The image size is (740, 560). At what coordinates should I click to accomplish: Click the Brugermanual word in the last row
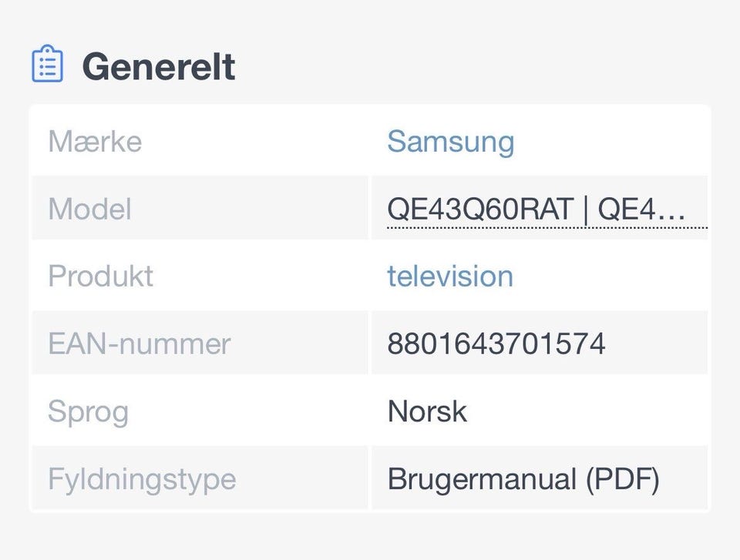click(x=483, y=478)
